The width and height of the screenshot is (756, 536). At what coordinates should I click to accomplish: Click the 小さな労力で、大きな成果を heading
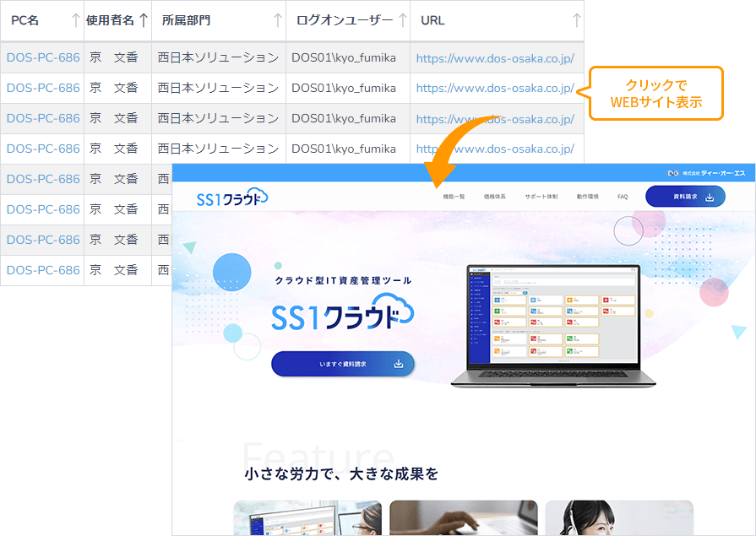[341, 474]
